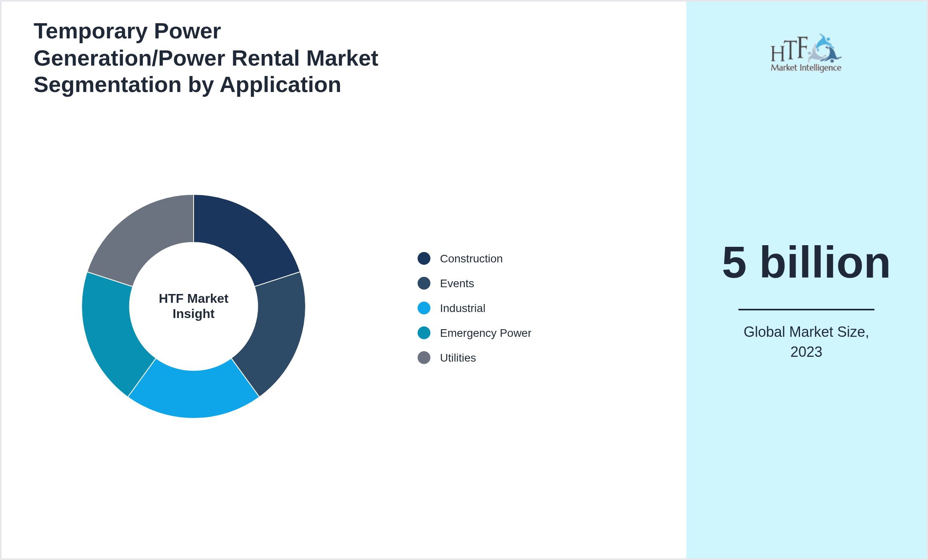Image resolution: width=928 pixels, height=560 pixels.
Task: Click the HTF Market Intelligence logo
Action: [x=806, y=53]
